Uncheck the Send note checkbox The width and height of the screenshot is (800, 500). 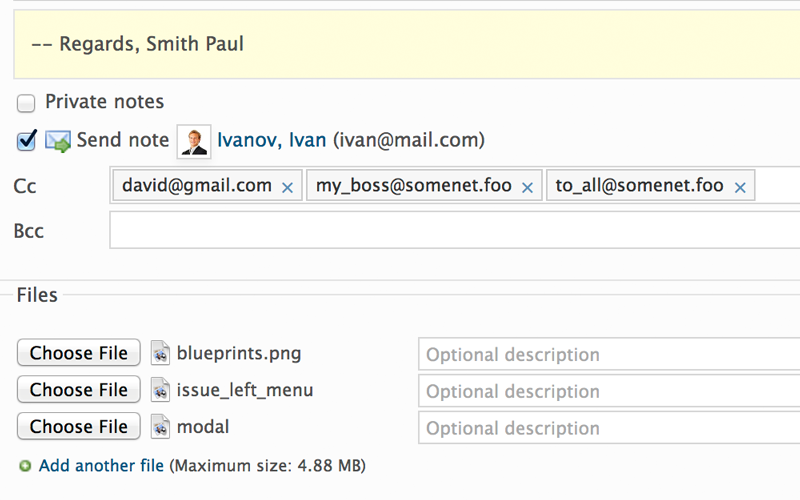pyautogui.click(x=27, y=141)
